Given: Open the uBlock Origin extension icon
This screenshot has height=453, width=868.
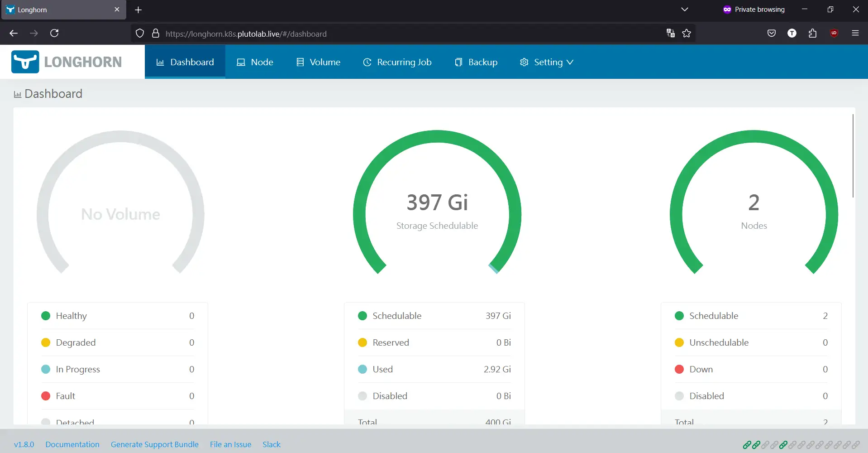Looking at the screenshot, I should [x=834, y=33].
